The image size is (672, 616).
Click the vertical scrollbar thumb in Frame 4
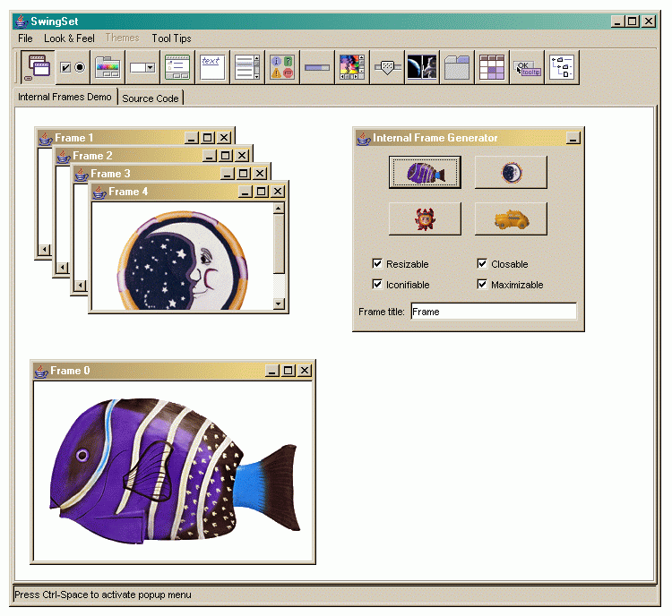coord(279,244)
